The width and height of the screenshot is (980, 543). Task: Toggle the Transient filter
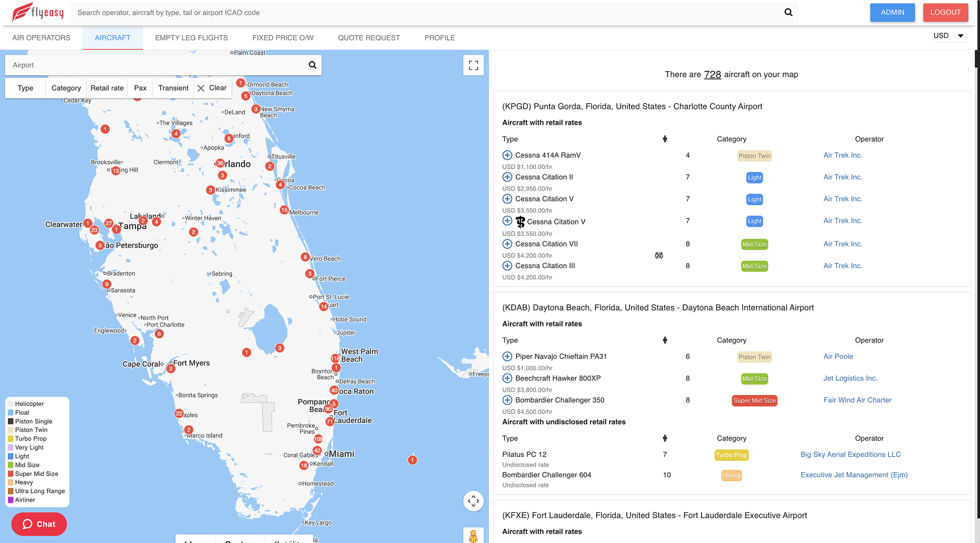(x=174, y=88)
